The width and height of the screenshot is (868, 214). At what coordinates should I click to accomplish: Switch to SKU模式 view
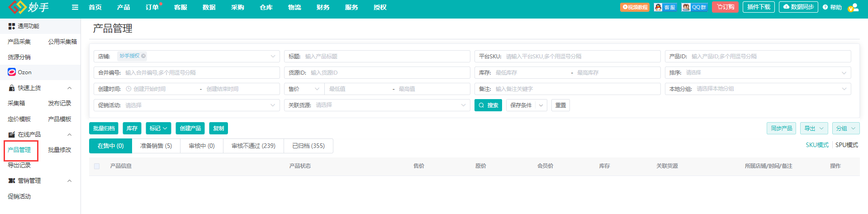817,145
